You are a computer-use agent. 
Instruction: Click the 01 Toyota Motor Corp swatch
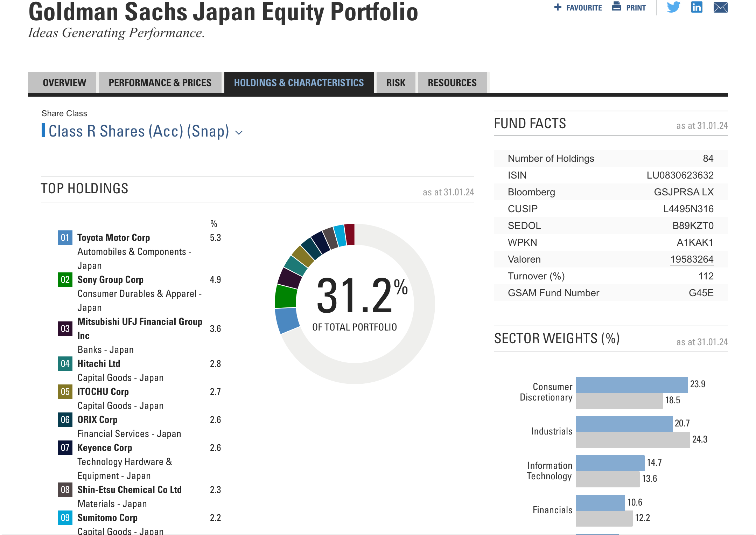[65, 238]
